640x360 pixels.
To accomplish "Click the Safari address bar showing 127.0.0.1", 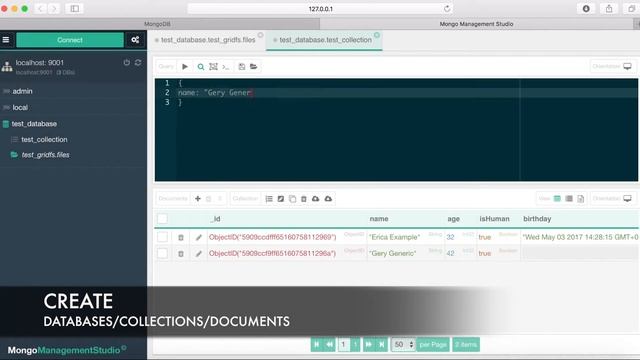I will pos(320,9).
